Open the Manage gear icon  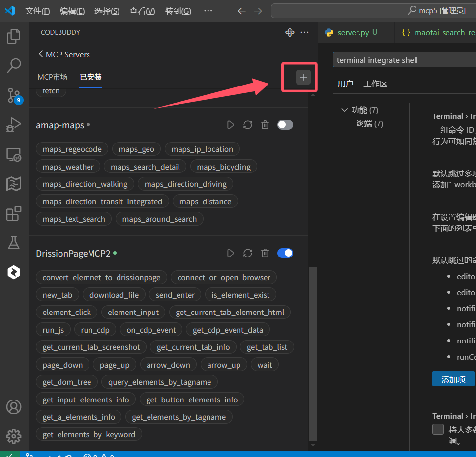point(14,436)
